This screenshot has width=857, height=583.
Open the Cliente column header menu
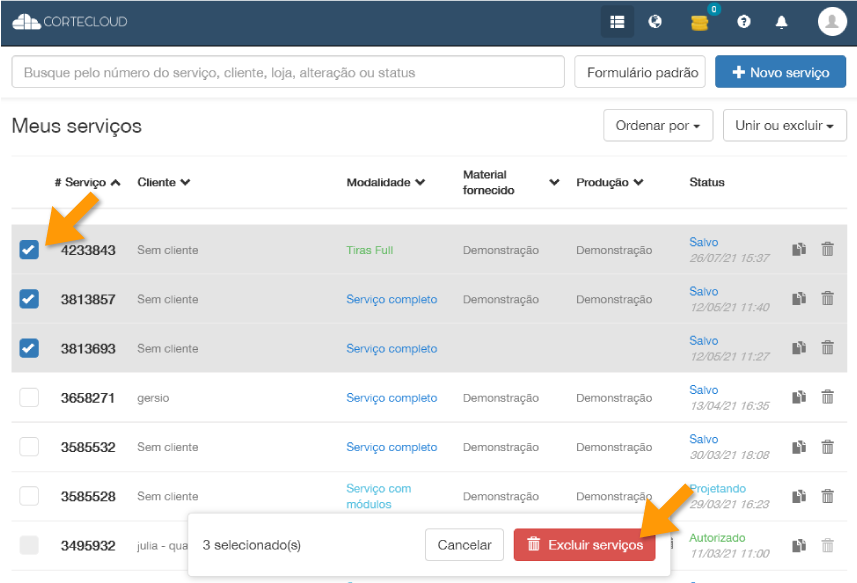coord(163,183)
